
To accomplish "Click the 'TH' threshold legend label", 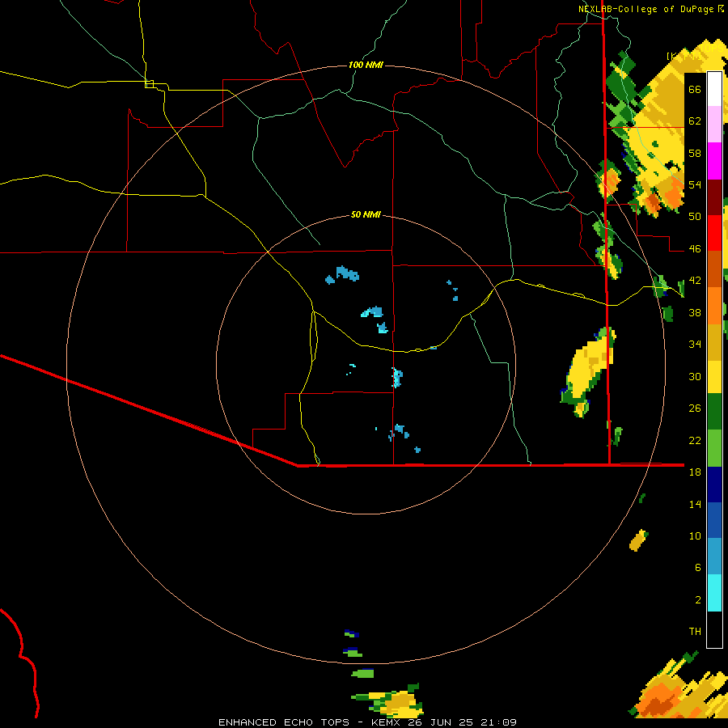I will point(695,632).
